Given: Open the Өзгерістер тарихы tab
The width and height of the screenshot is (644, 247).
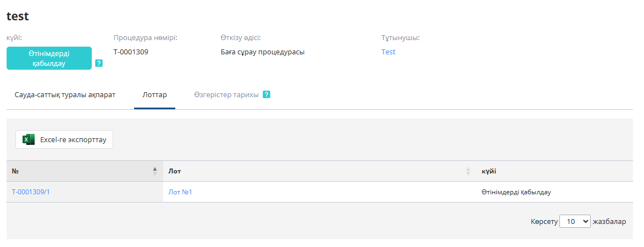Looking at the screenshot, I should (x=226, y=94).
